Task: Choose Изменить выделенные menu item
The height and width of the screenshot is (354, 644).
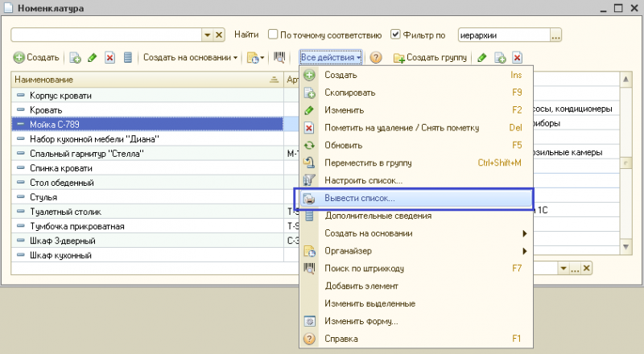Action: [416, 303]
